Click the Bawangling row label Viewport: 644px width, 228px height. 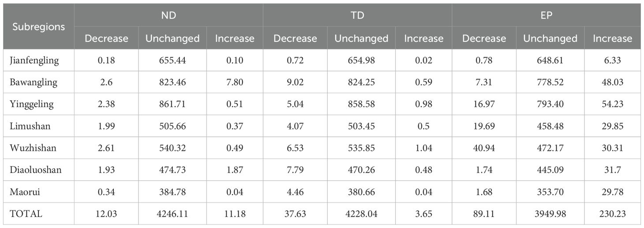[33, 82]
